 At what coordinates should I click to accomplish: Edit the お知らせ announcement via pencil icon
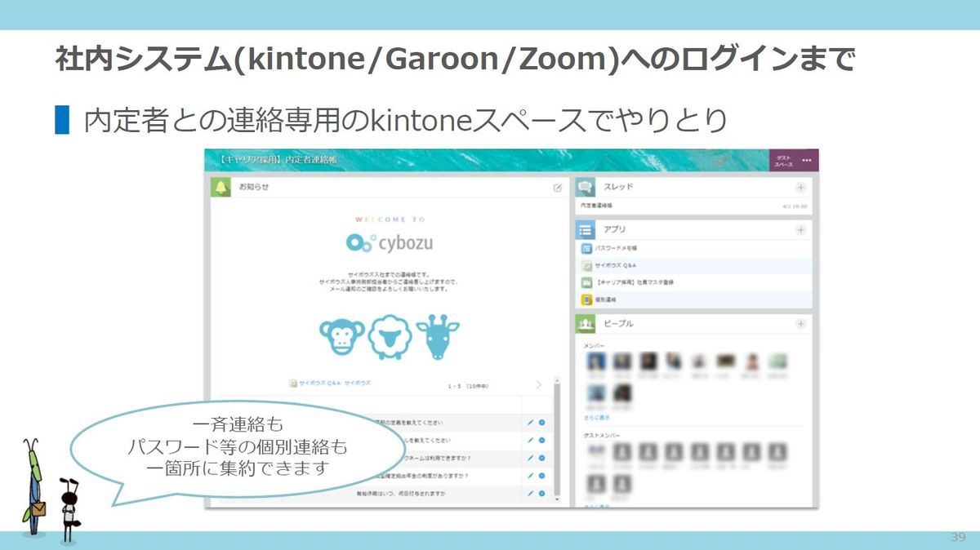(558, 188)
